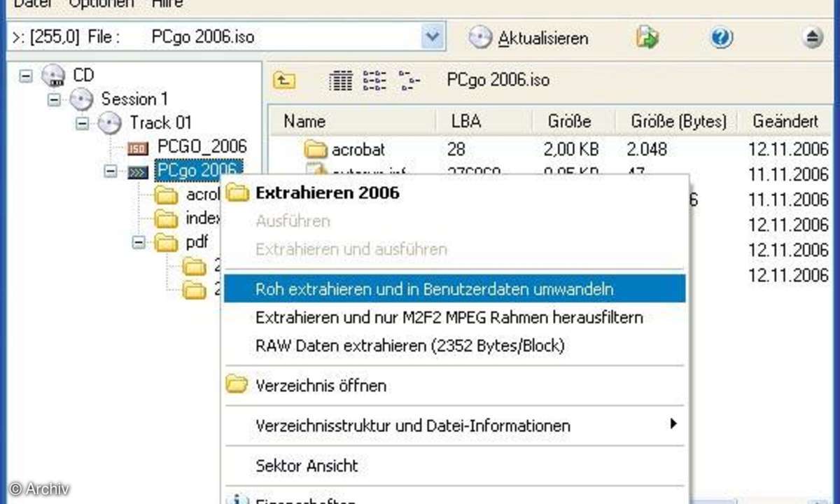
Task: Switch to tree view icon
Action: tap(409, 80)
